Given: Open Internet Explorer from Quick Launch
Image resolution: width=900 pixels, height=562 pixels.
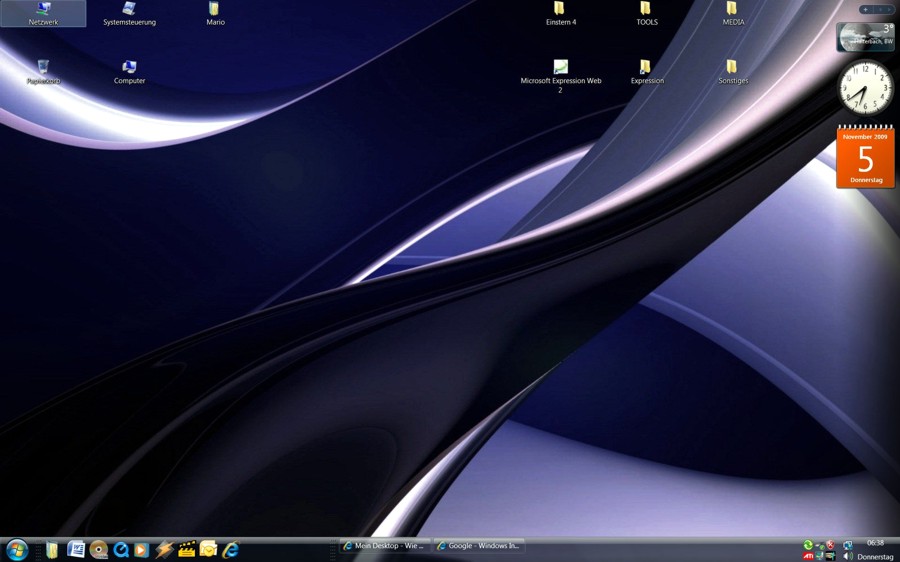Looking at the screenshot, I should click(231, 549).
